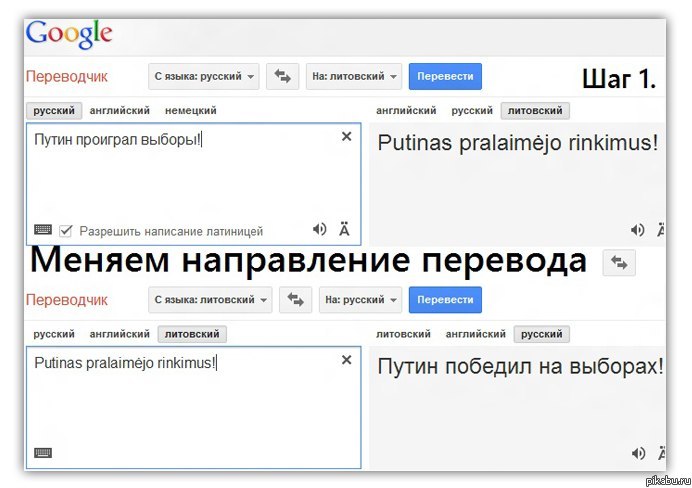Select 'английский' source tab in lower translator
The image size is (692, 488).
pyautogui.click(x=120, y=334)
